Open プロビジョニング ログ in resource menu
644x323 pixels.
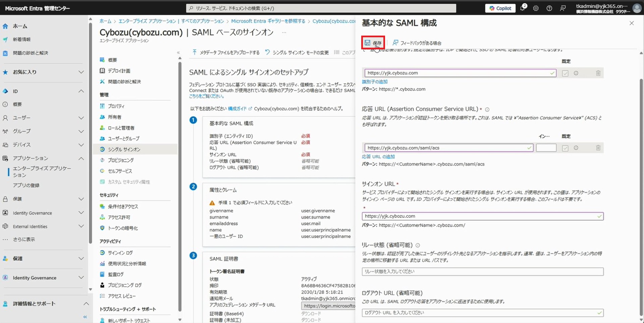124,285
